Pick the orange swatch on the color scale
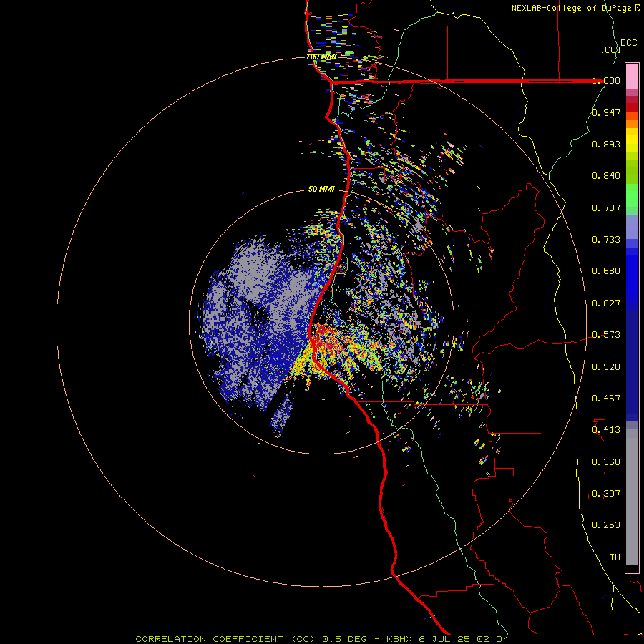 click(x=632, y=124)
